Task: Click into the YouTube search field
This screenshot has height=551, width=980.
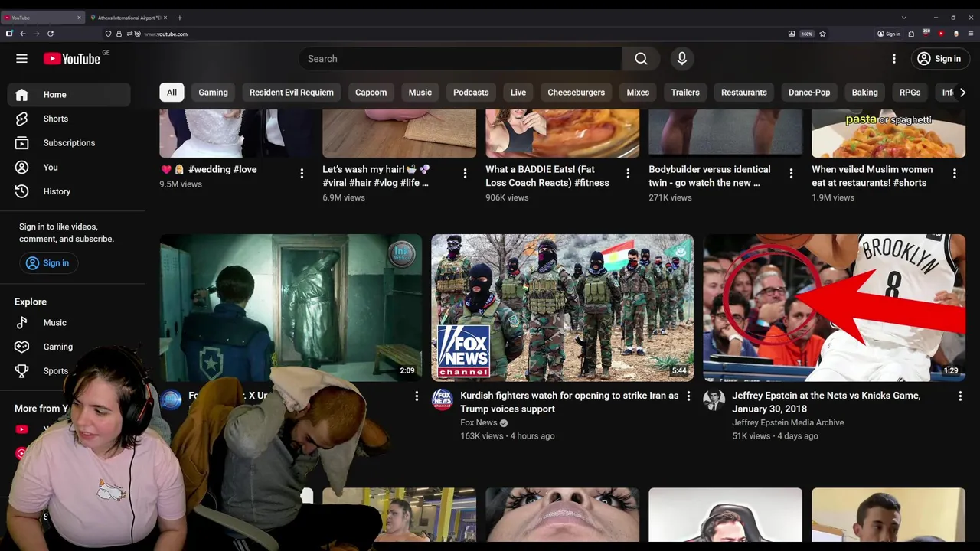Action: point(459,59)
